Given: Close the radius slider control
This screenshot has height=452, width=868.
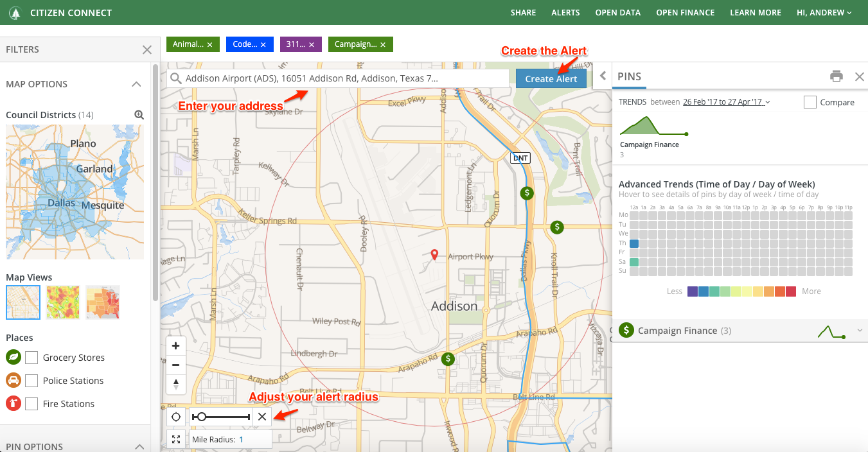Looking at the screenshot, I should 262,417.
